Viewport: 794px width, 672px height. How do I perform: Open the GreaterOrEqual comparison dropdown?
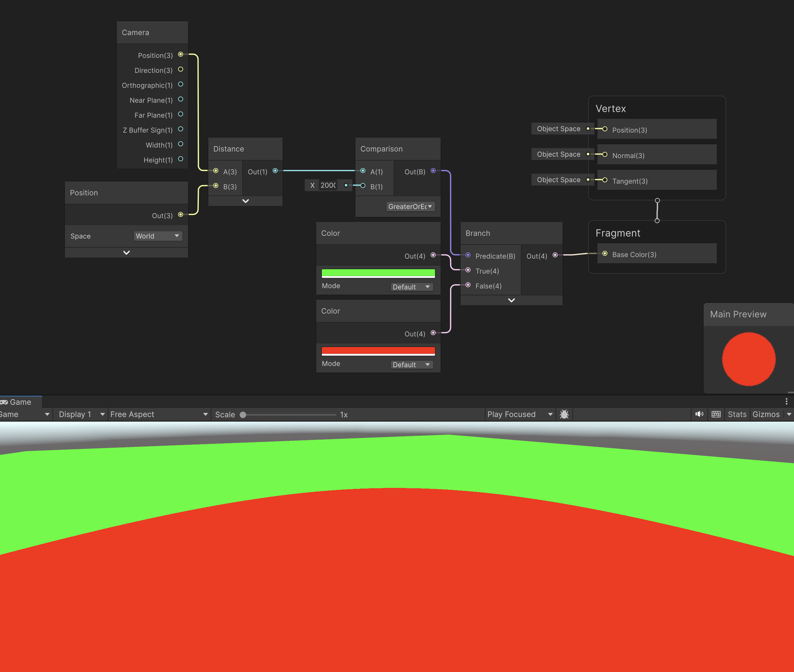tap(411, 207)
